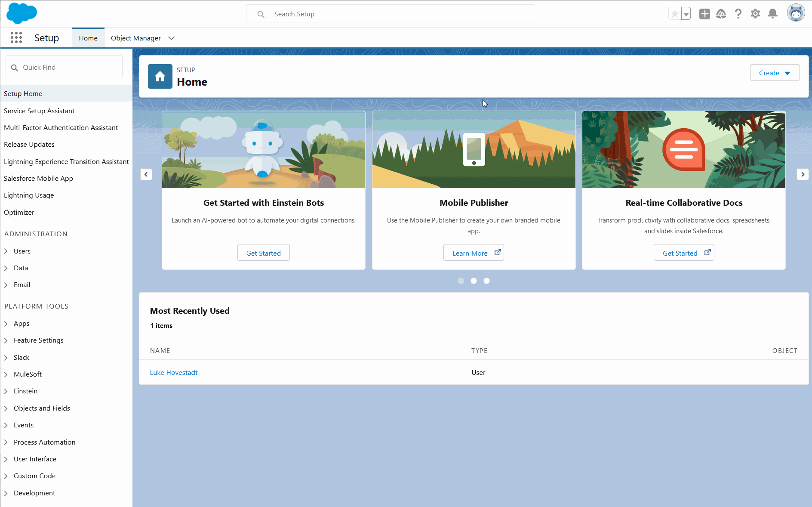This screenshot has width=812, height=507.
Task: Click Learn More for Mobile Publisher
Action: (474, 253)
